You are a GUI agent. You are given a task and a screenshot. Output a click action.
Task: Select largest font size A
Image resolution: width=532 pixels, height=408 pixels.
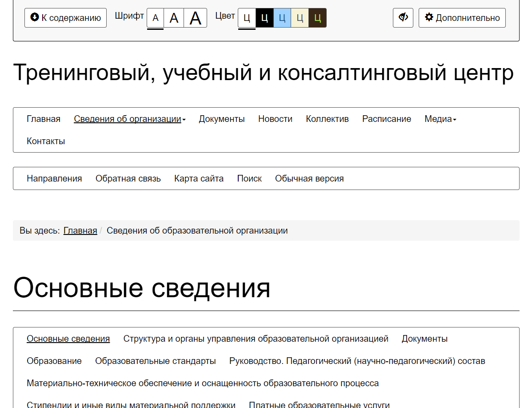tap(196, 18)
